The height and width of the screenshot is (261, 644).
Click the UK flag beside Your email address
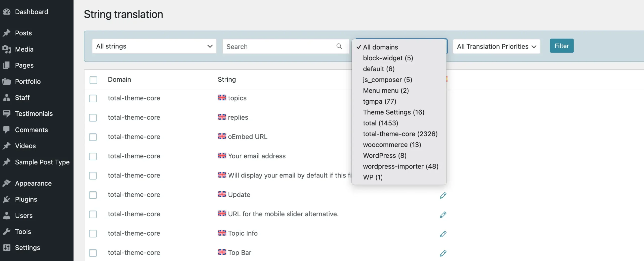(222, 156)
